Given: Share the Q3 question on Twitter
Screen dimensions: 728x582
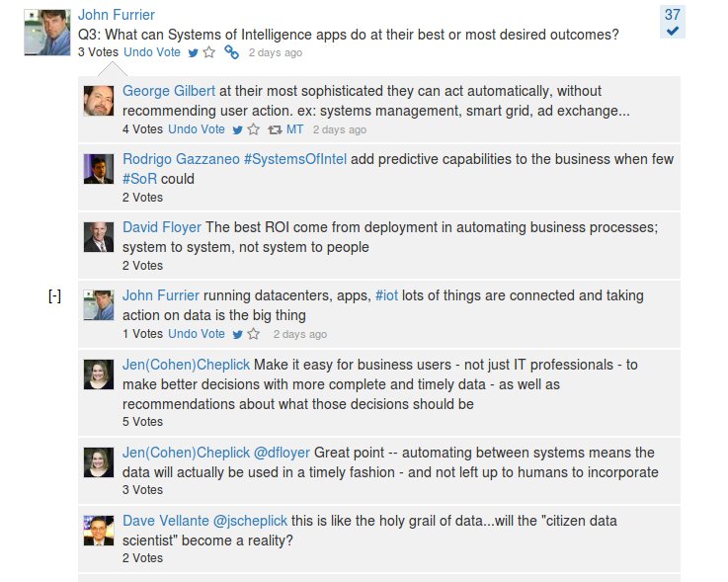Looking at the screenshot, I should click(x=193, y=52).
